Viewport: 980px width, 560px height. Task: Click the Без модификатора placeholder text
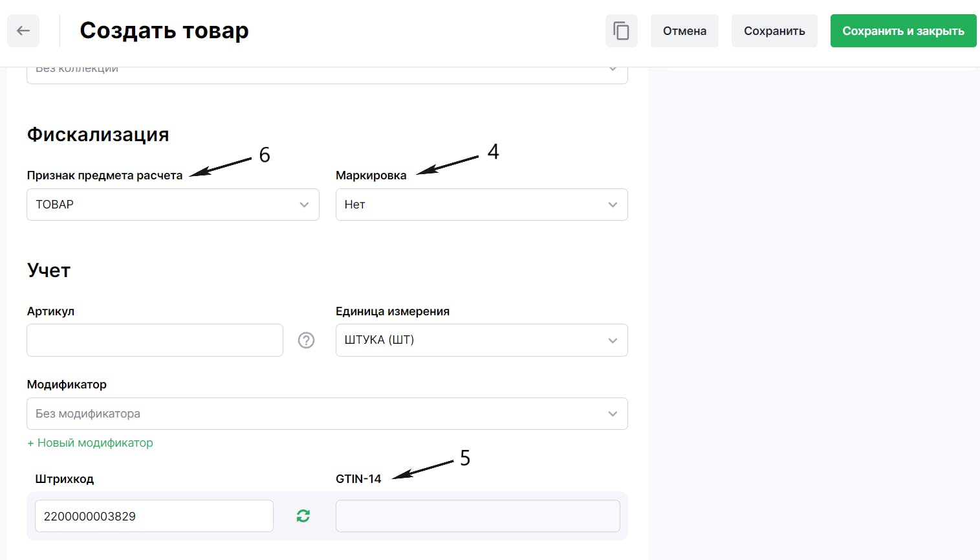tap(88, 414)
